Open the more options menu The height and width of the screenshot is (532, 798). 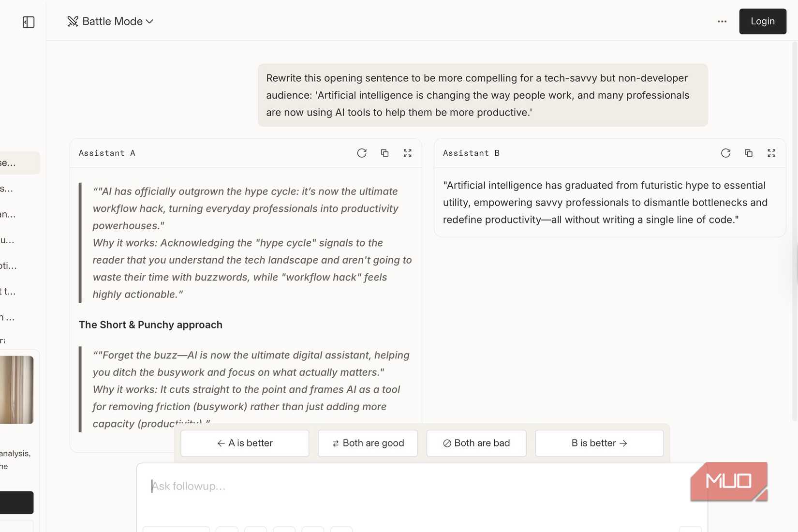point(722,21)
